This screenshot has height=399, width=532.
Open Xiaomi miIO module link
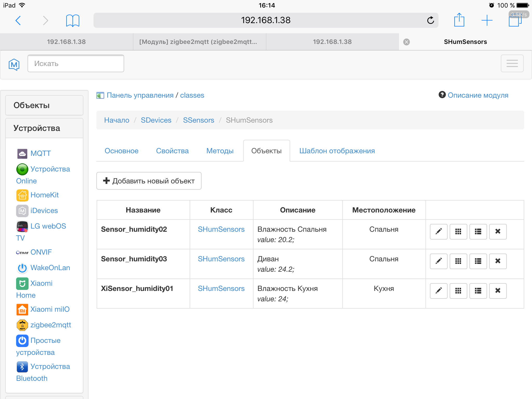[x=50, y=309]
